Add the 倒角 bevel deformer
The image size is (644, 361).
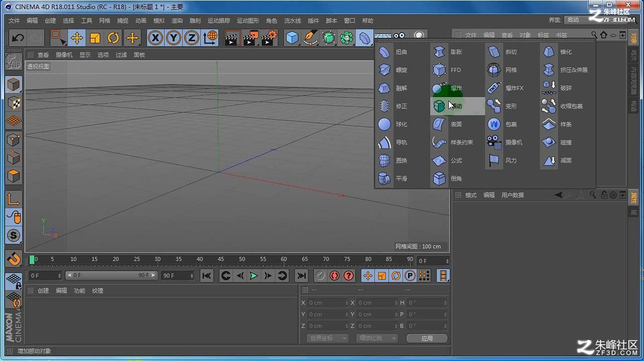coord(449,178)
